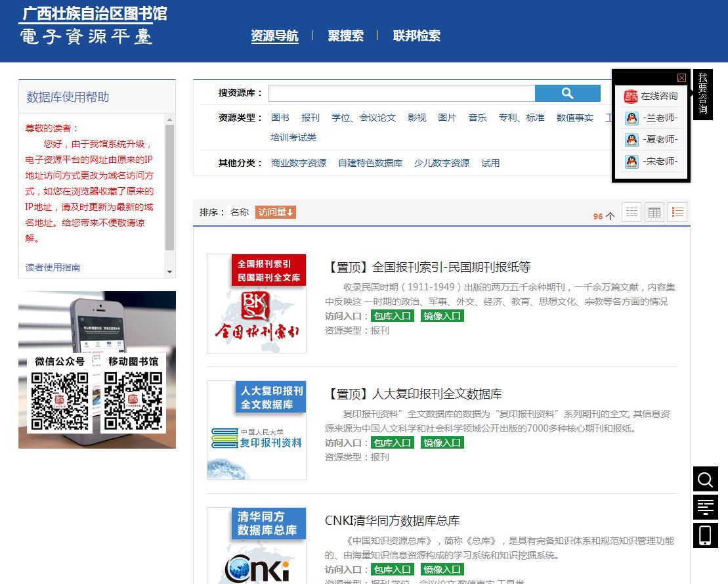Switch to table grid view icon
Image resolution: width=728 pixels, height=584 pixels.
click(x=654, y=212)
